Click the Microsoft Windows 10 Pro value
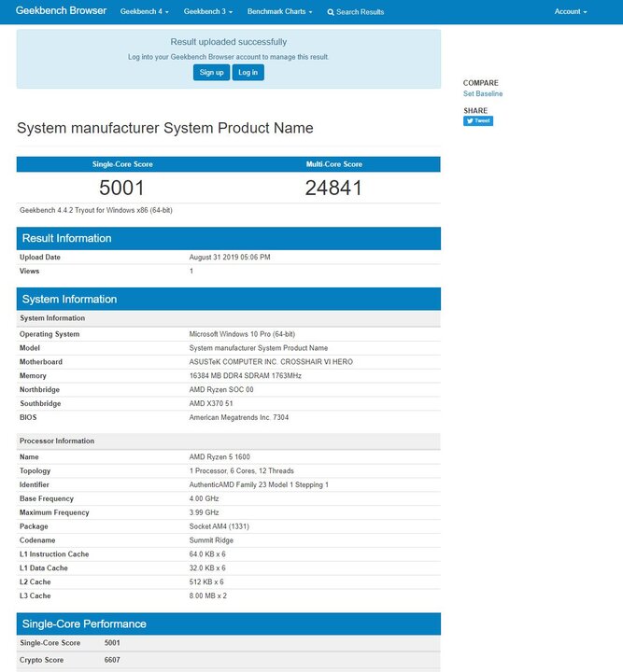The width and height of the screenshot is (623, 672). [x=242, y=334]
